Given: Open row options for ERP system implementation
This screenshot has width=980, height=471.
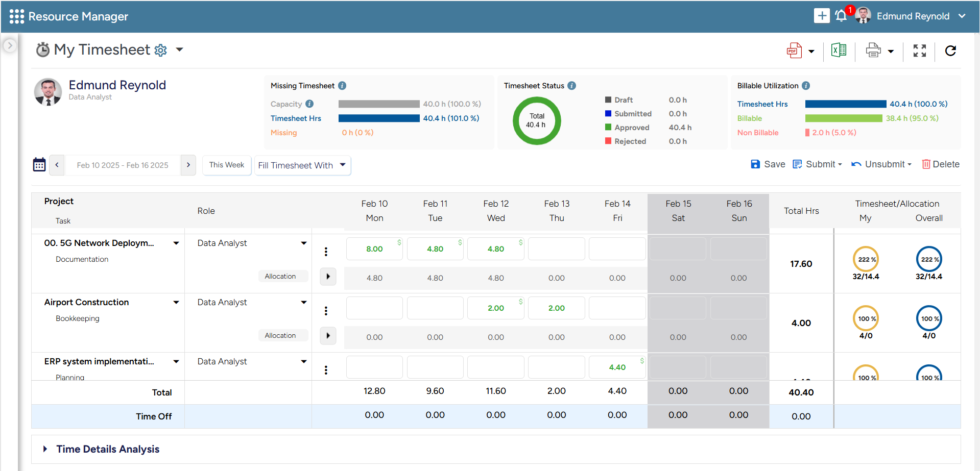Looking at the screenshot, I should pyautogui.click(x=326, y=370).
